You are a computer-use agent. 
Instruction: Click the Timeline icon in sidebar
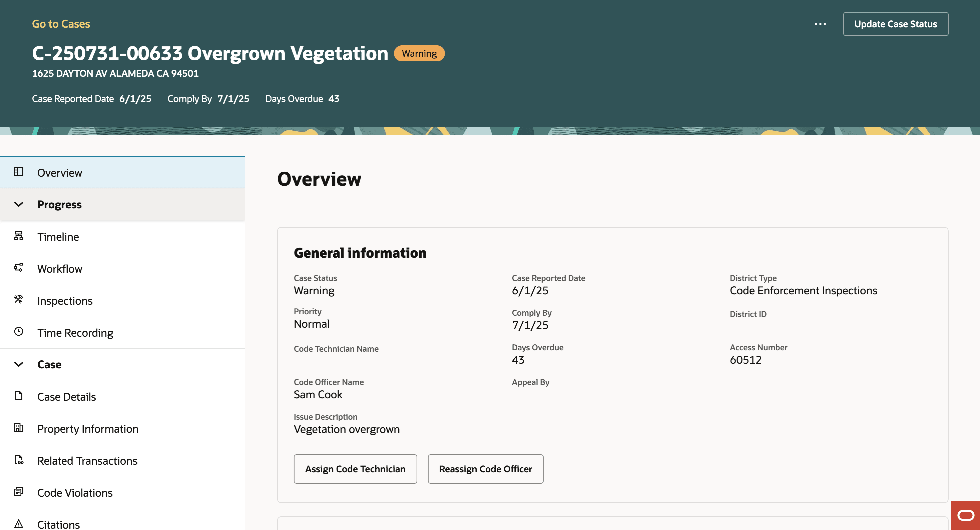point(19,236)
